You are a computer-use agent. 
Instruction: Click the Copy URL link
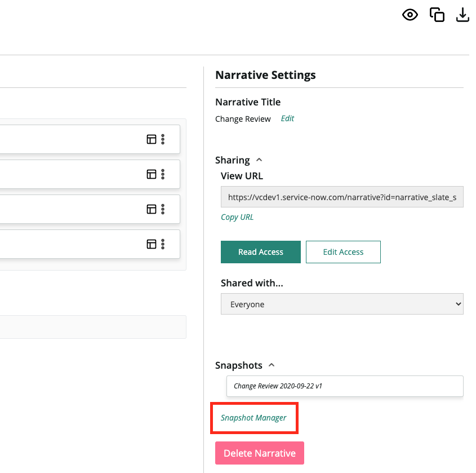(237, 217)
